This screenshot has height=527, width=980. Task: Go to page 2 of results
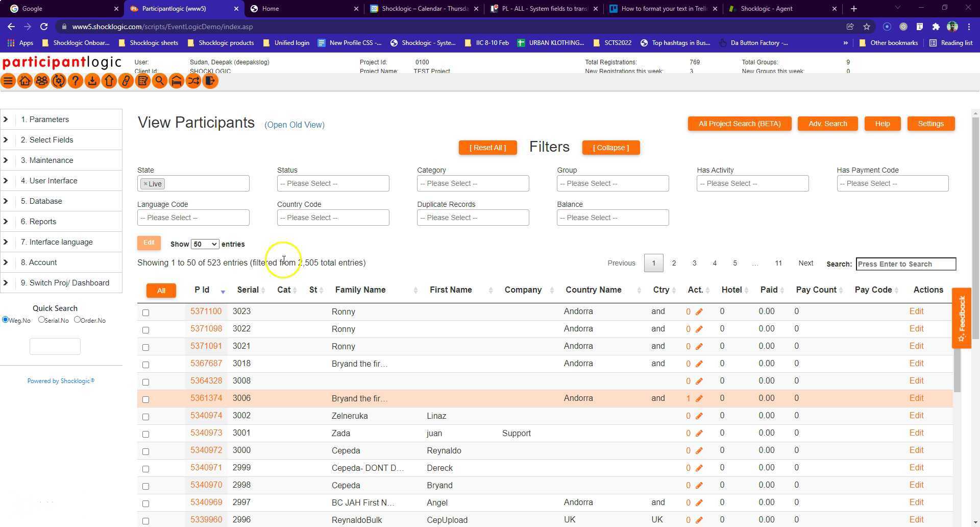point(674,263)
